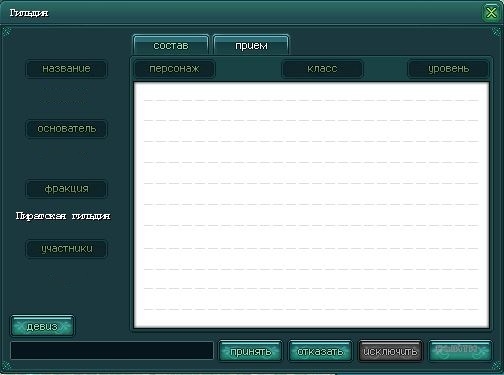Close the Гильдия window with the X
This screenshot has height=375, width=504.
click(x=491, y=13)
